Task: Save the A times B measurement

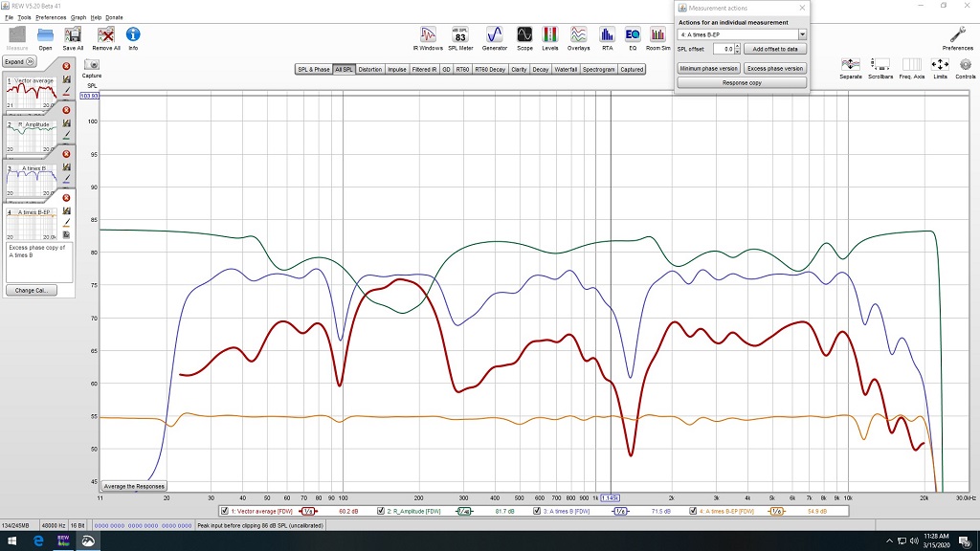Action: pyautogui.click(x=66, y=166)
